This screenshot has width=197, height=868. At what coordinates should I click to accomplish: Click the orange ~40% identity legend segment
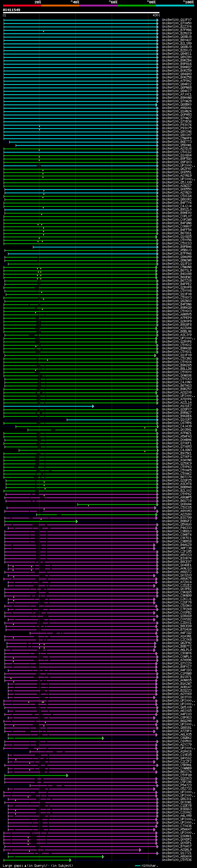pyautogui.click(x=60, y=6)
